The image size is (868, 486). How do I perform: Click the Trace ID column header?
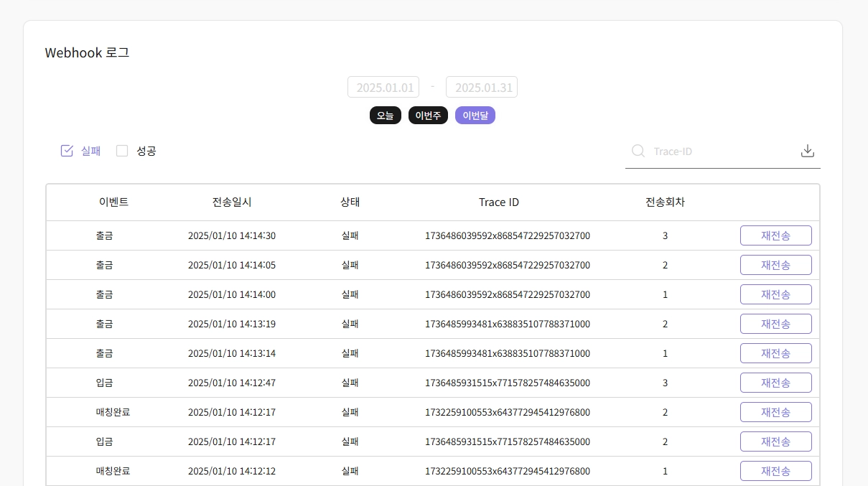(x=499, y=202)
